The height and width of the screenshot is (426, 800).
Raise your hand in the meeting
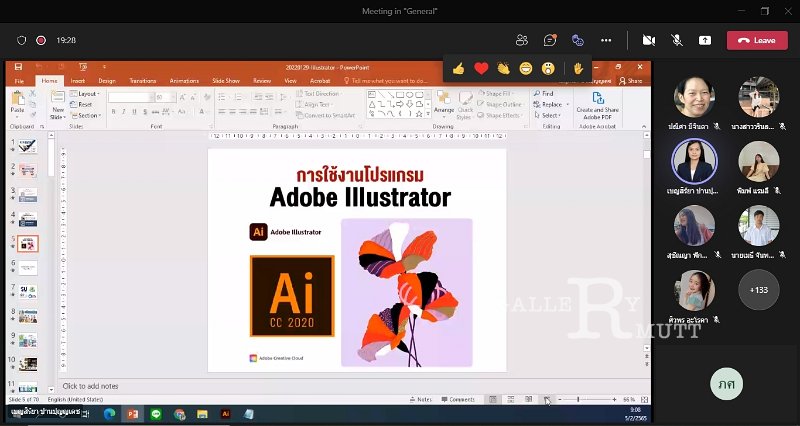click(x=577, y=69)
